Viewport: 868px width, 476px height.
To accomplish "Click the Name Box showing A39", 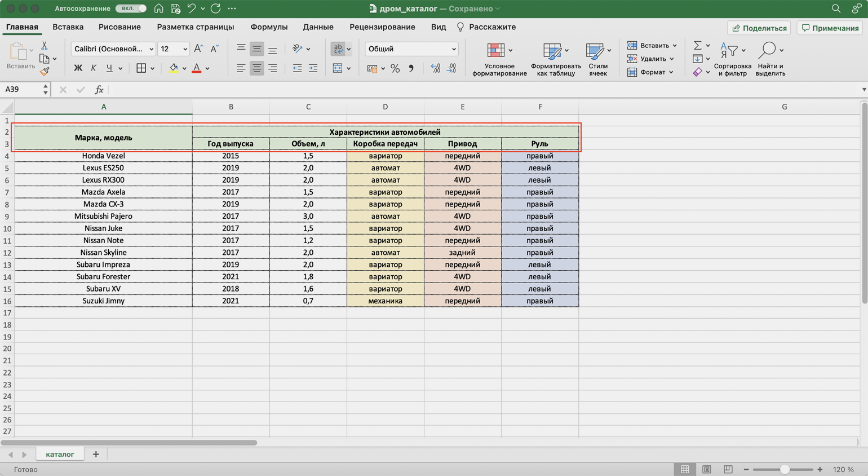I will click(x=21, y=89).
